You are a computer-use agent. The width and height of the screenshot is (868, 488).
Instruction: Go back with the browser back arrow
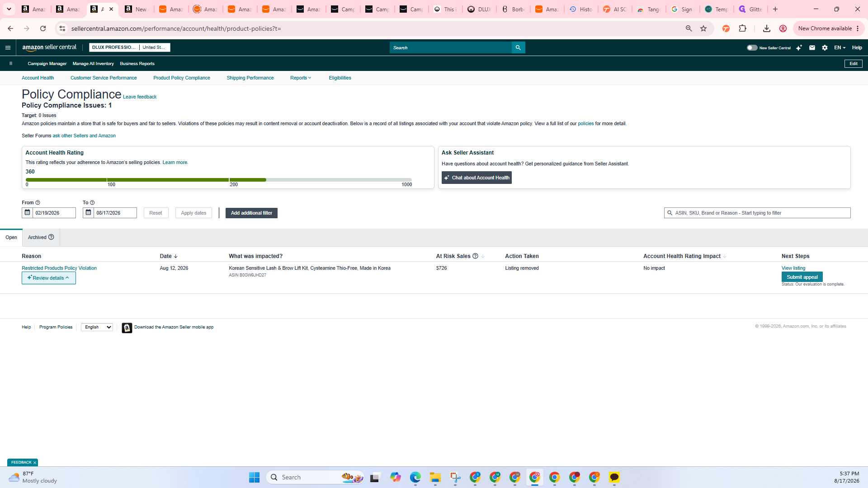click(10, 28)
